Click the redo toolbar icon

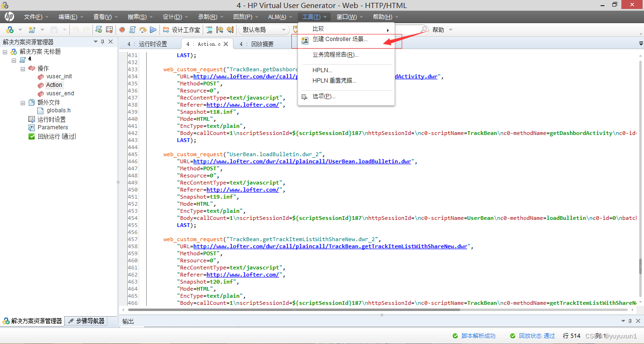pos(86,30)
